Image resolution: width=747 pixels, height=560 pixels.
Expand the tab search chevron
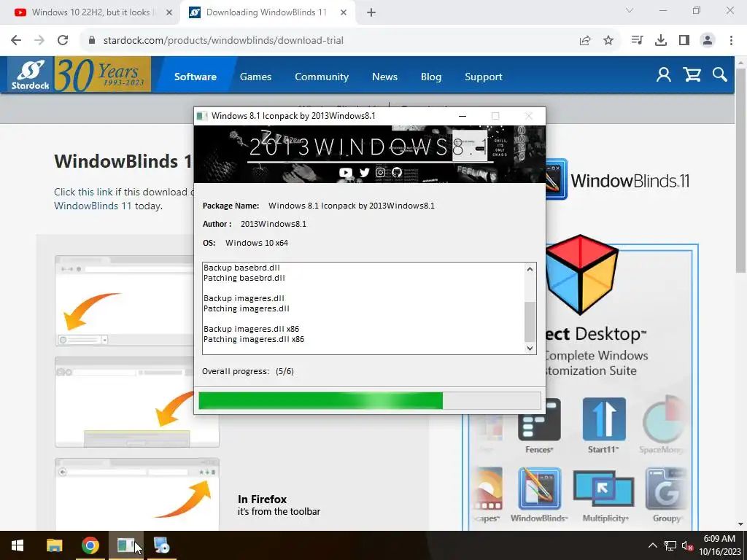[630, 10]
